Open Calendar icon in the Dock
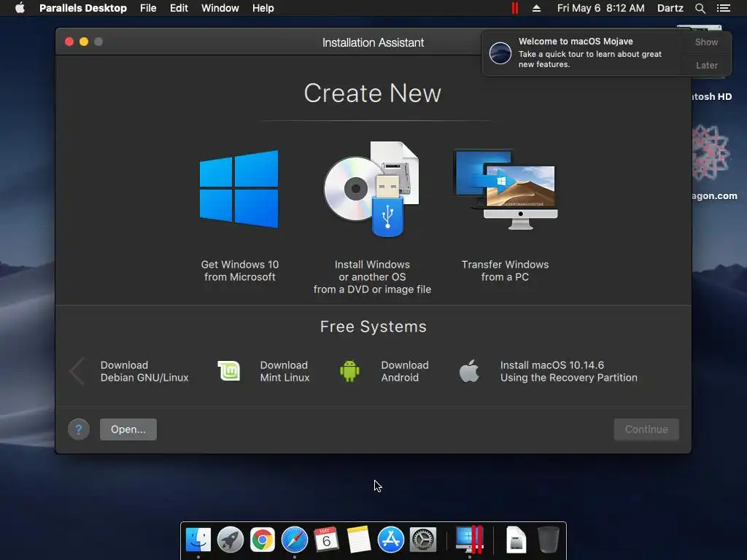The width and height of the screenshot is (747, 560). (326, 540)
